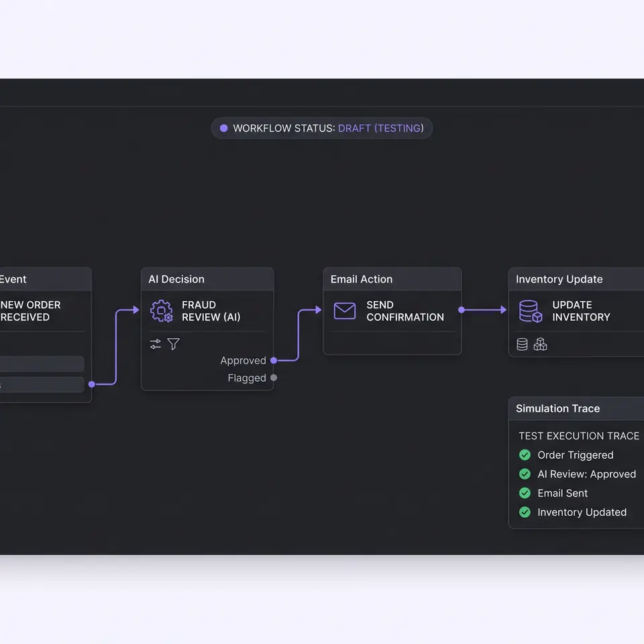Select the AI Decision node header

207,279
